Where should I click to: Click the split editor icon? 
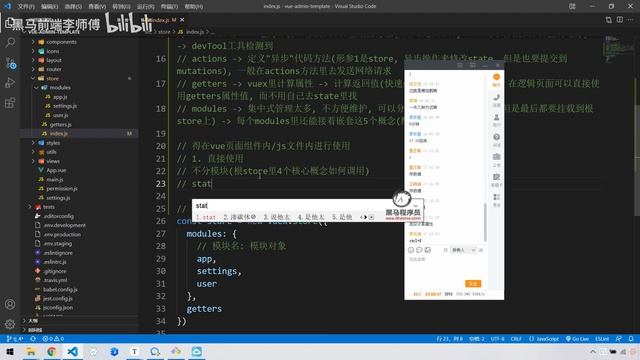click(x=620, y=20)
